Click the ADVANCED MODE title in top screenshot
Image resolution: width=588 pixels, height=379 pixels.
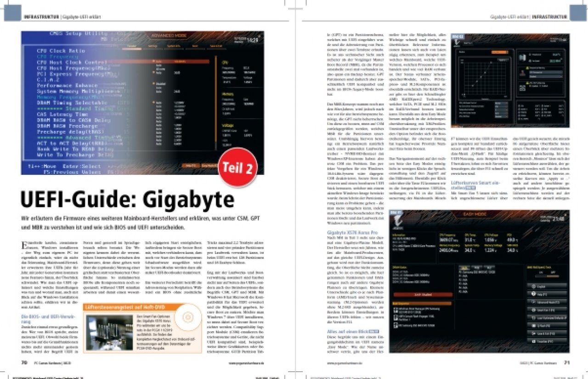[169, 35]
